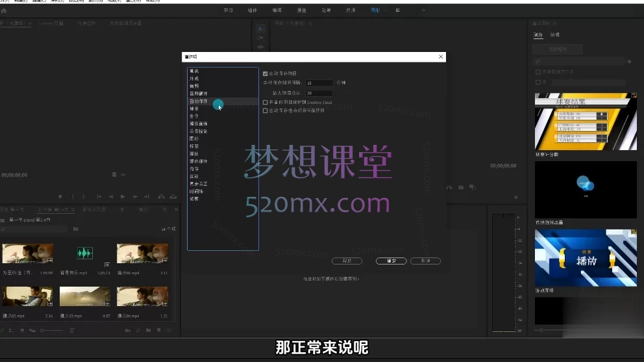Click the thumbnail zoom slider in Project panel
Screen dimensions: 644x362
[x=52, y=331]
